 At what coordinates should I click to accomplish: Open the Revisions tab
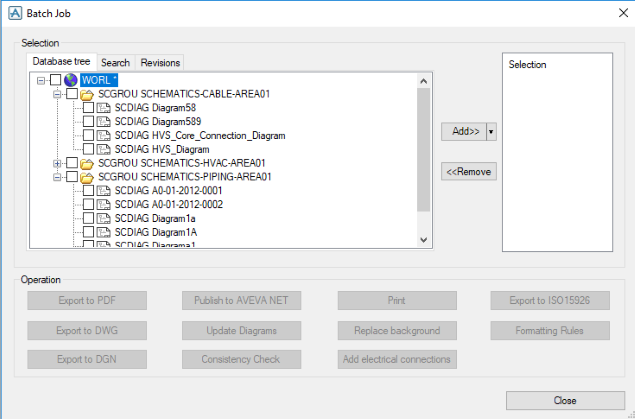[x=160, y=62]
